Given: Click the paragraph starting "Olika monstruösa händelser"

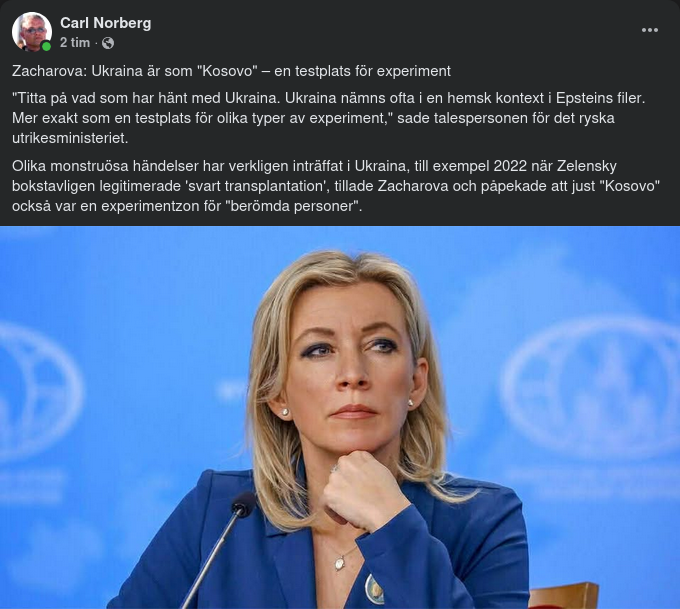Looking at the screenshot, I should tap(336, 186).
